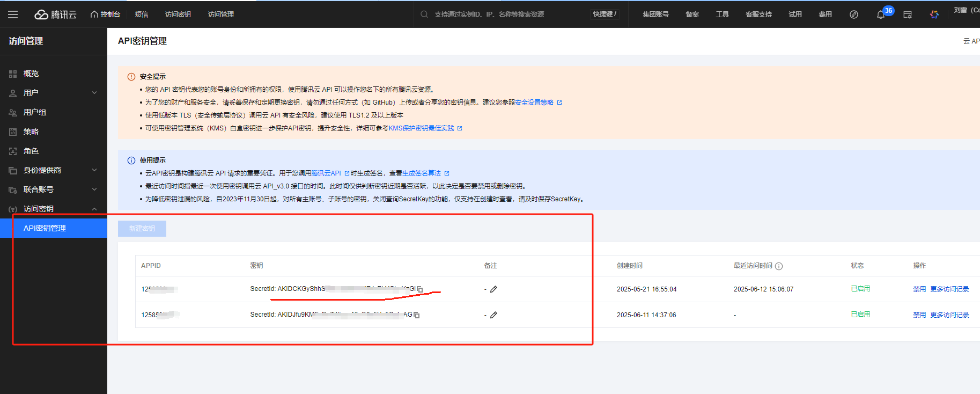The width and height of the screenshot is (980, 394).
Task: Open 短信 in top navigation
Action: pyautogui.click(x=142, y=14)
